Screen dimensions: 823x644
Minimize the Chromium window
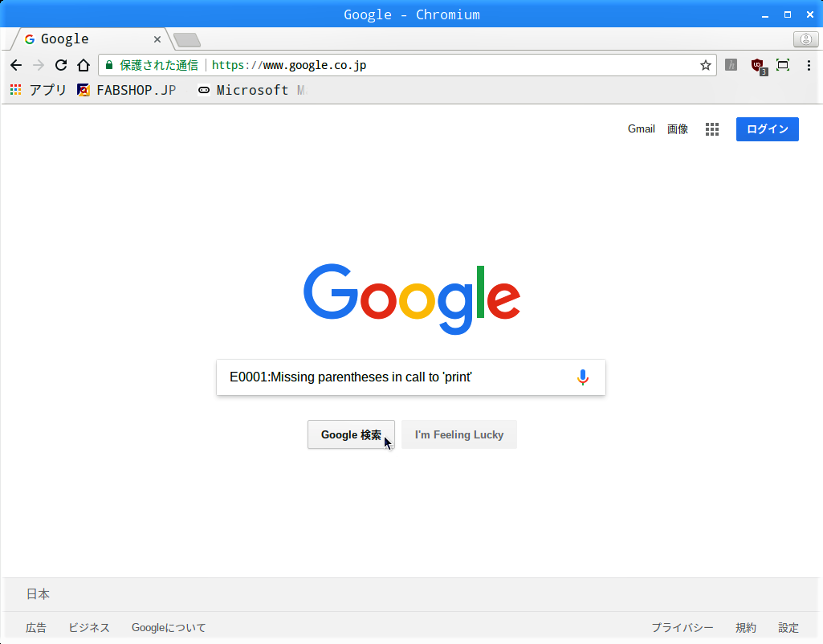(x=764, y=14)
